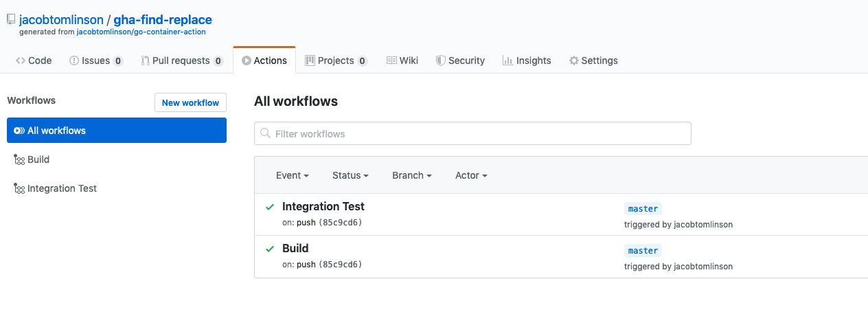Open the Wiki tab
Image resolution: width=868 pixels, height=323 pixels.
coord(402,60)
